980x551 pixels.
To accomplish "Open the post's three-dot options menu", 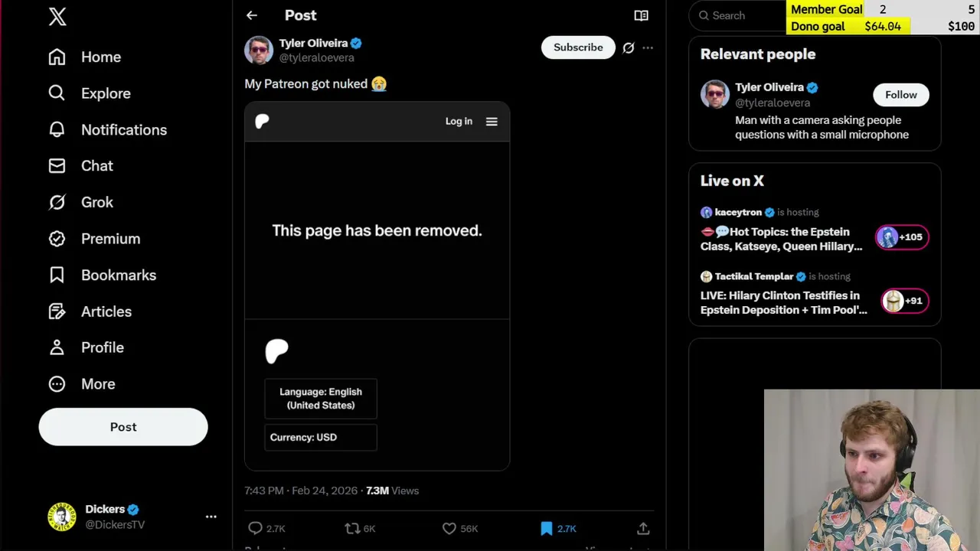I will pyautogui.click(x=648, y=47).
